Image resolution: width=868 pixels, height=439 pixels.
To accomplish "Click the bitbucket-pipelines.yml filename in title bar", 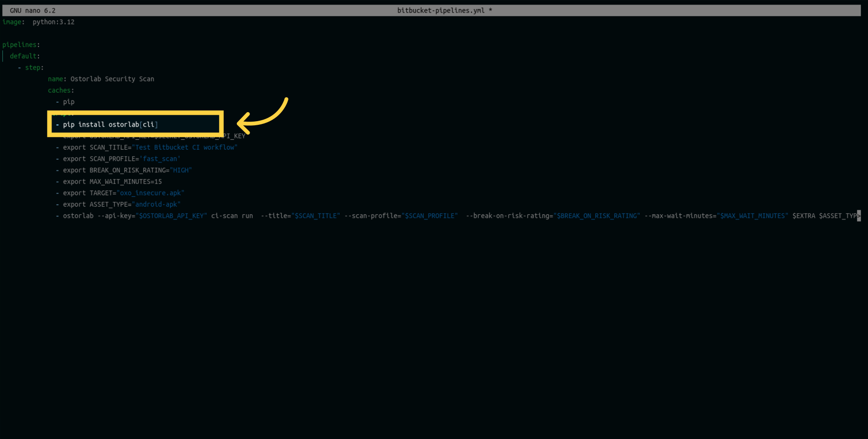I will [x=441, y=10].
